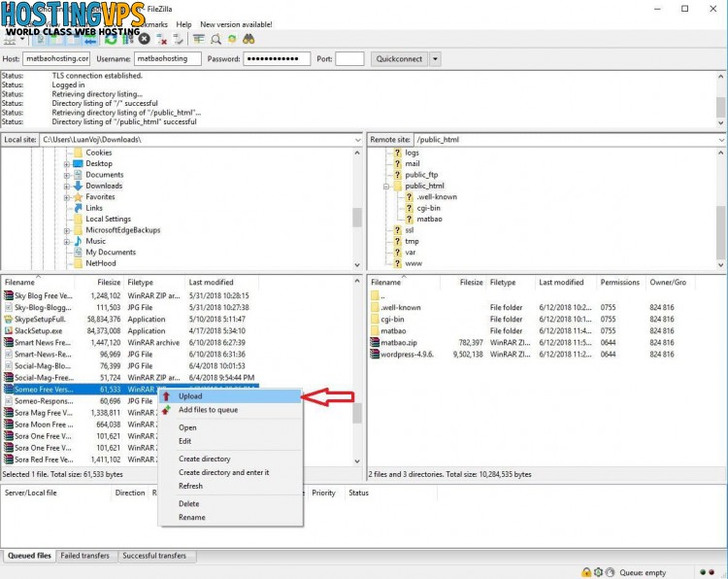Toggle directory comparison magnifier icon
The width and height of the screenshot is (728, 579).
pos(215,40)
